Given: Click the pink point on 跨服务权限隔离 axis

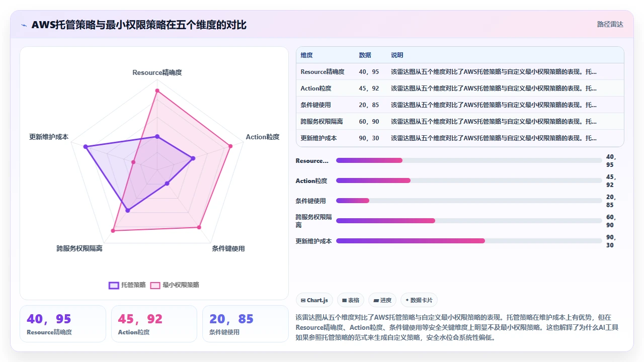Looking at the screenshot, I should [x=113, y=230].
